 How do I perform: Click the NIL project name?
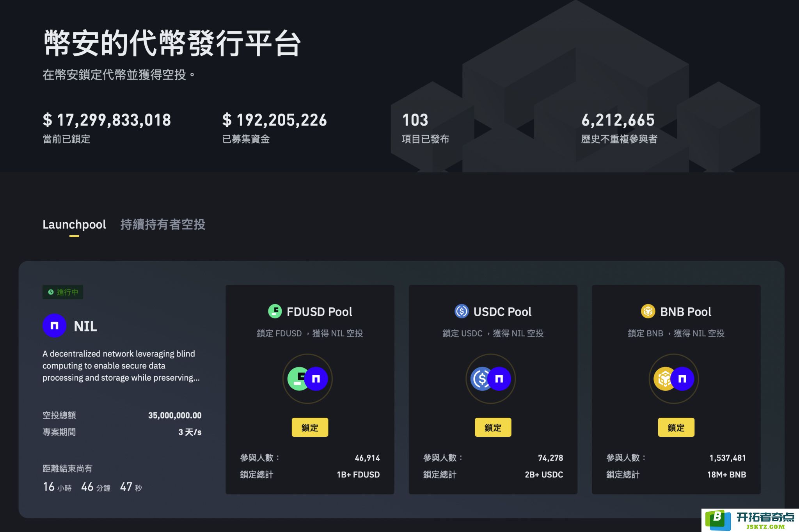(x=85, y=326)
